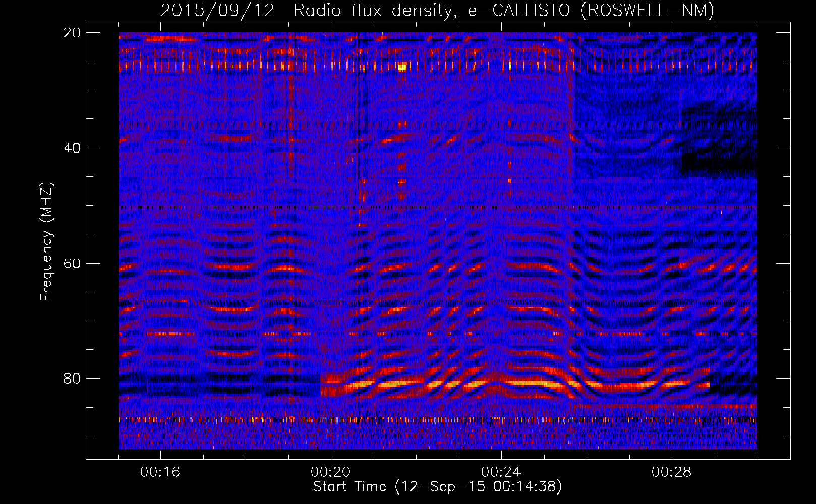This screenshot has width=816, height=504.
Task: Click the 00:20 time tick label
Action: click(331, 472)
